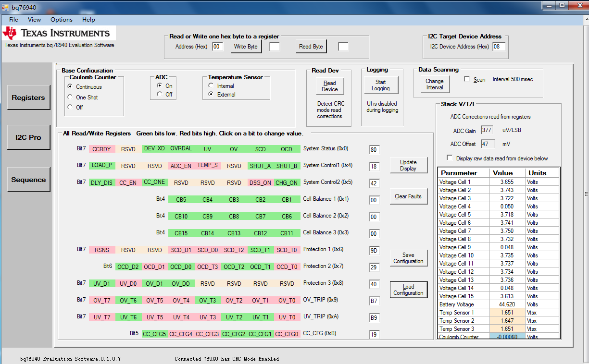The image size is (589, 364).
Task: Toggle the CB1 cell balance bit
Action: (287, 199)
